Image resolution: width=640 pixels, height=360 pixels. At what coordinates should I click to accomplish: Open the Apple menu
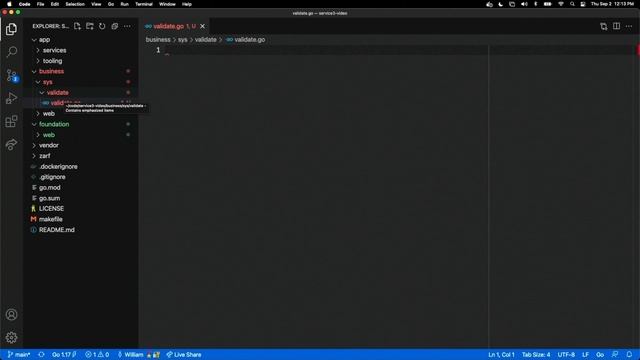9,4
